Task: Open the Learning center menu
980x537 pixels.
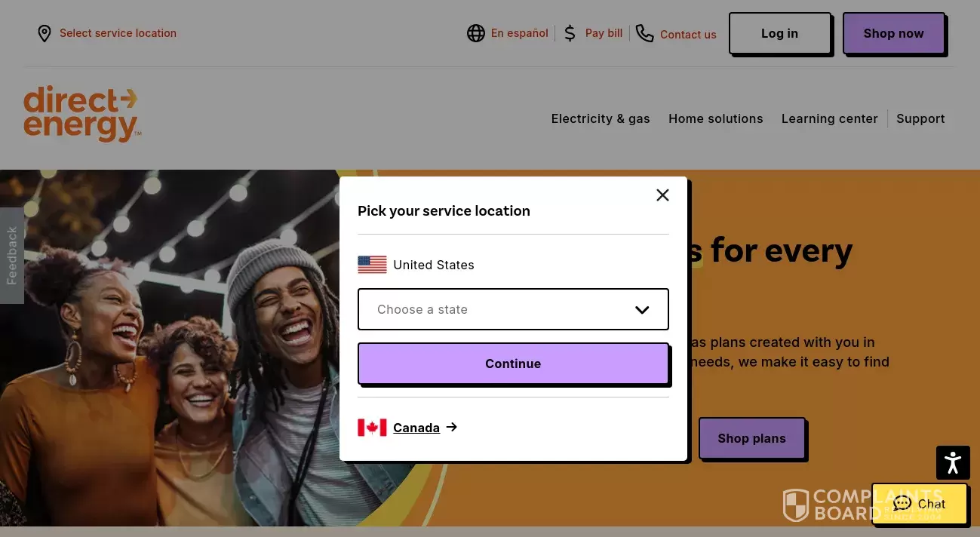Action: pos(829,118)
